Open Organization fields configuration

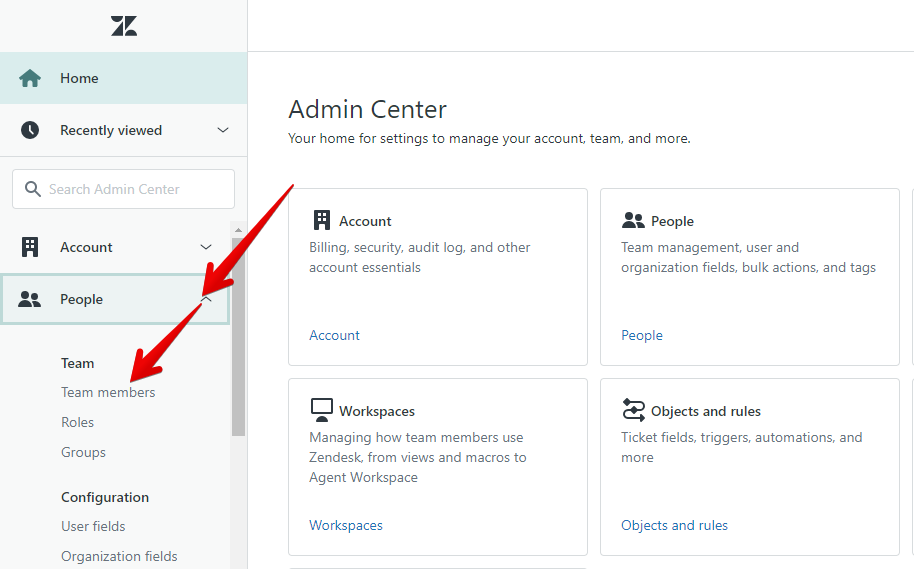point(119,556)
